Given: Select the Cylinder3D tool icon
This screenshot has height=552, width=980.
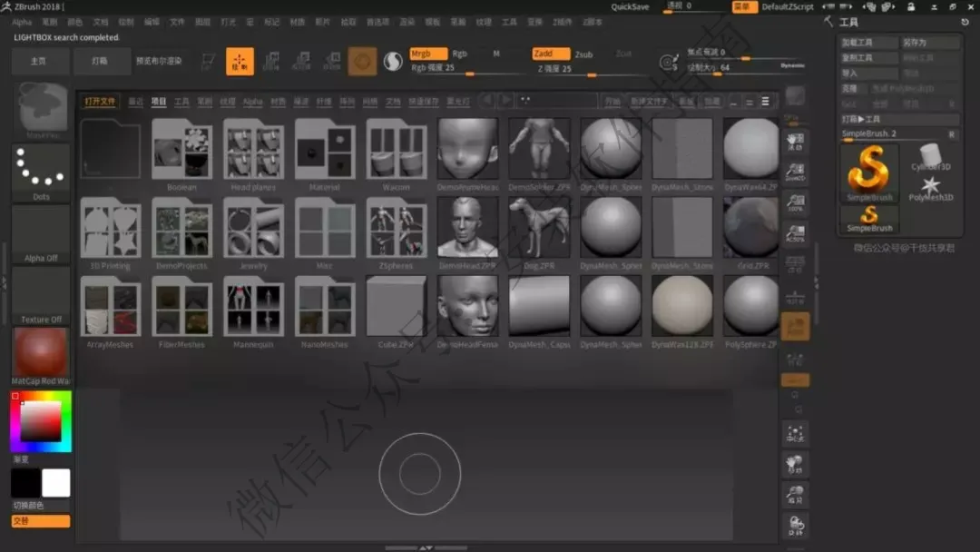Looking at the screenshot, I should 930,158.
